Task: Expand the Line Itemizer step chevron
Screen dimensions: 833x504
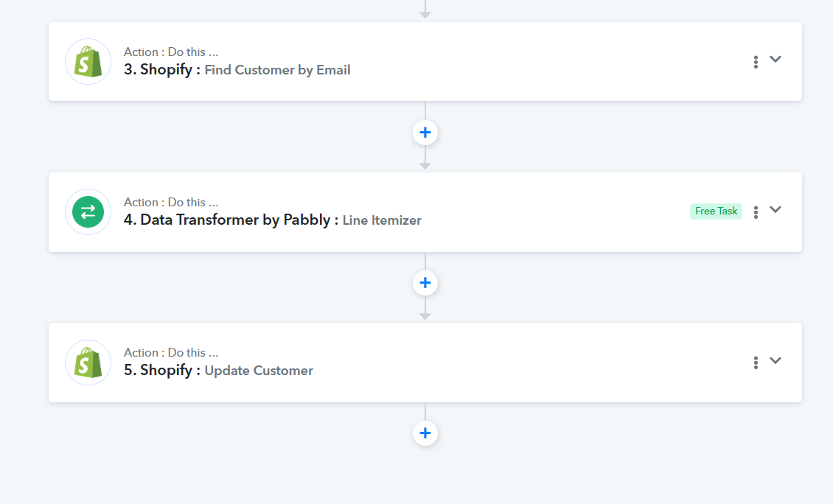Action: coord(776,209)
